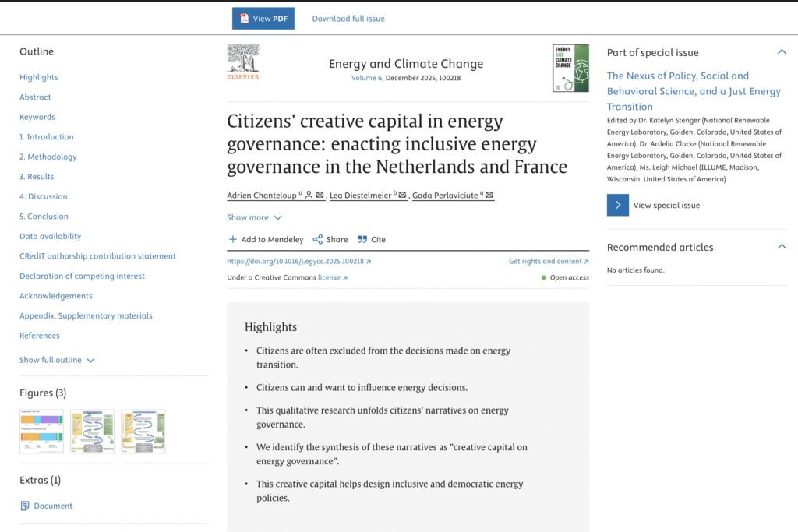The height and width of the screenshot is (532, 798).
Task: Expand author details with Show more
Action: (254, 217)
